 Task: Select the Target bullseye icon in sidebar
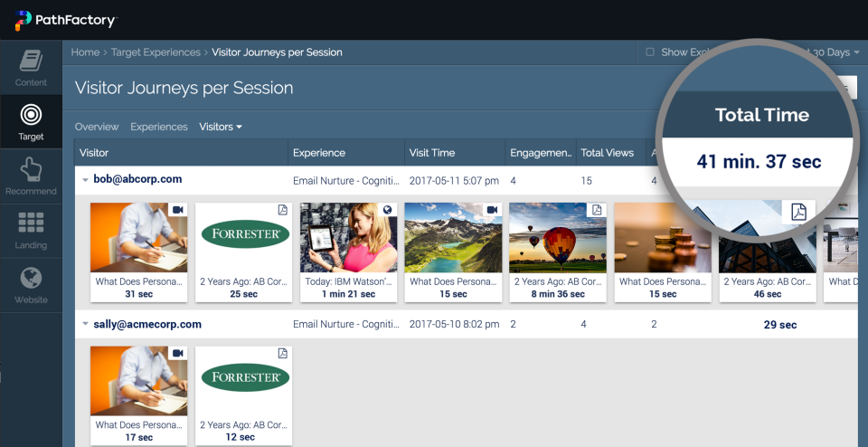[x=31, y=115]
